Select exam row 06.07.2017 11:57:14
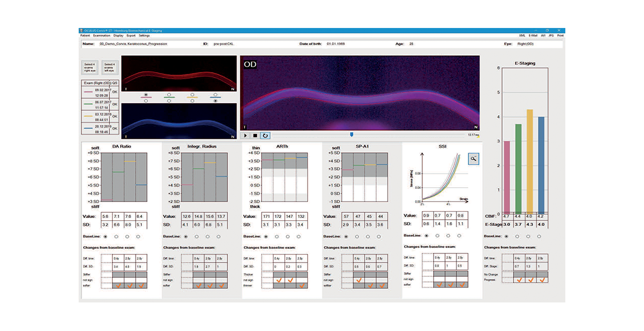 (x=100, y=104)
